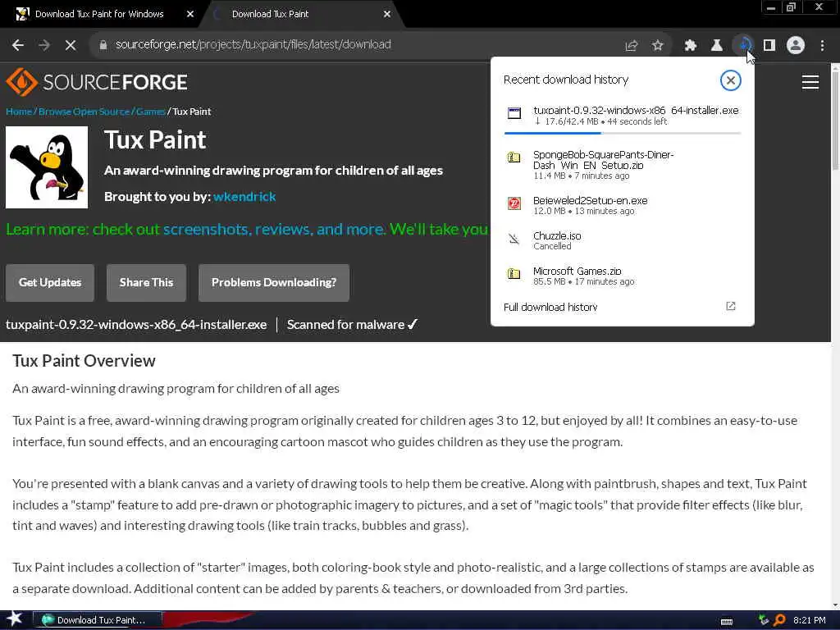Click Problems Downloading? button

coord(274,283)
